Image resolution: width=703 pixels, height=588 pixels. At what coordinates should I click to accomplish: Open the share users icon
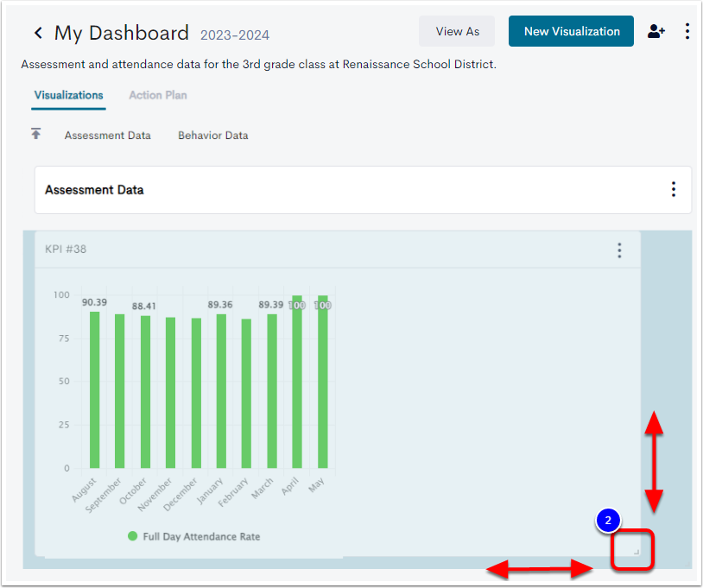pyautogui.click(x=655, y=31)
